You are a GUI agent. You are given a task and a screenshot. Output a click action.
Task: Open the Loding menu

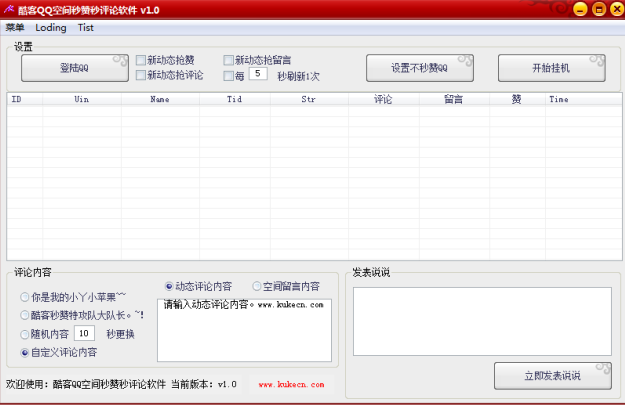pyautogui.click(x=50, y=27)
